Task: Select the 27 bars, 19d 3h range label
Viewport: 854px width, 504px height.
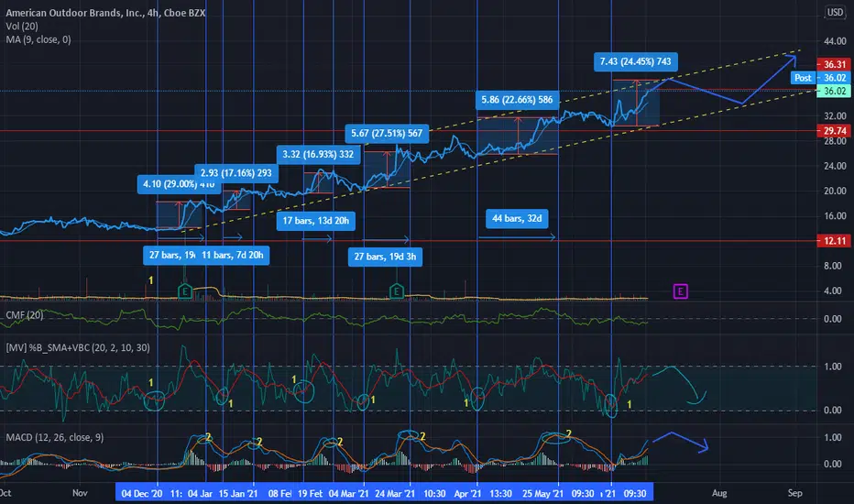Action: pos(385,257)
